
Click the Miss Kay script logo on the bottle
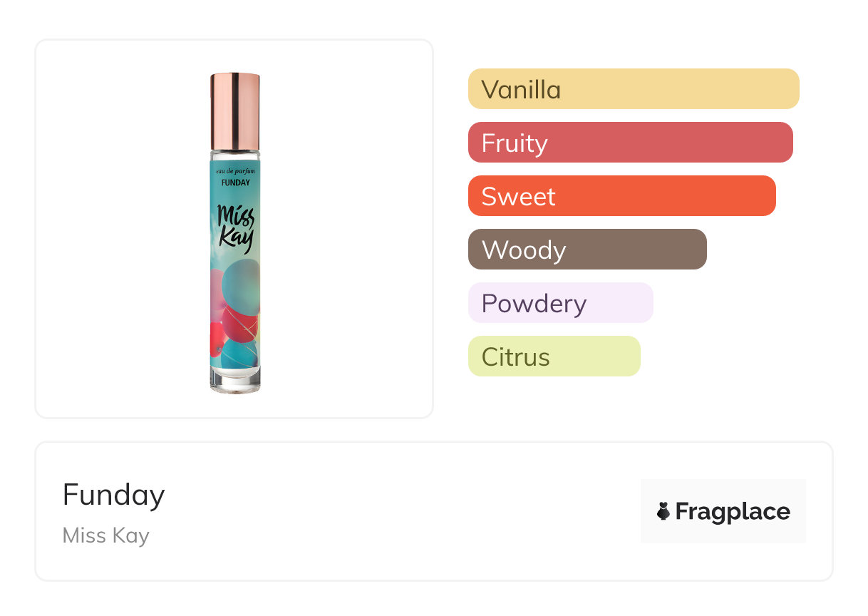pos(234,228)
